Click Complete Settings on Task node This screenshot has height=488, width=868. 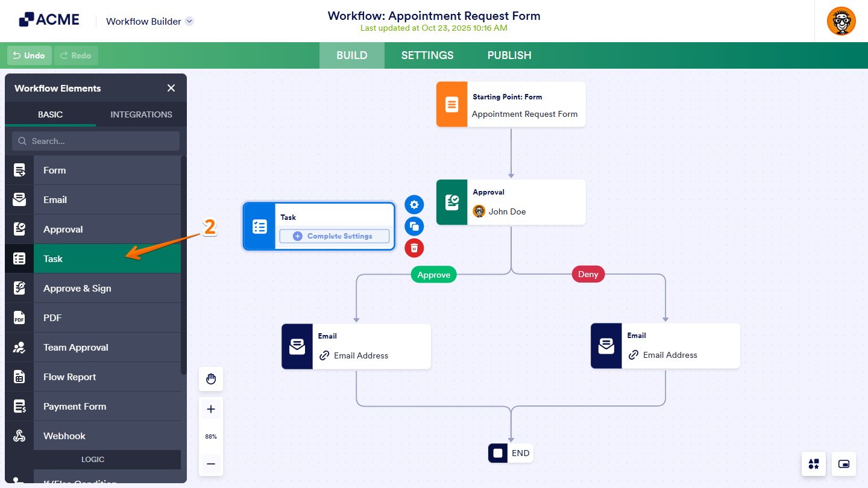[x=334, y=236]
